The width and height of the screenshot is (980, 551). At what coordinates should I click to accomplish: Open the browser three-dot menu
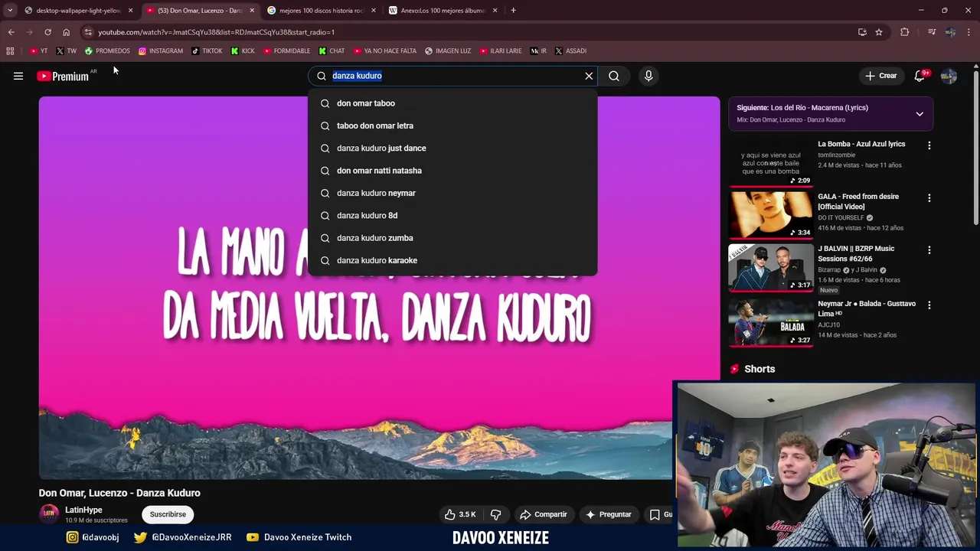pos(969,32)
